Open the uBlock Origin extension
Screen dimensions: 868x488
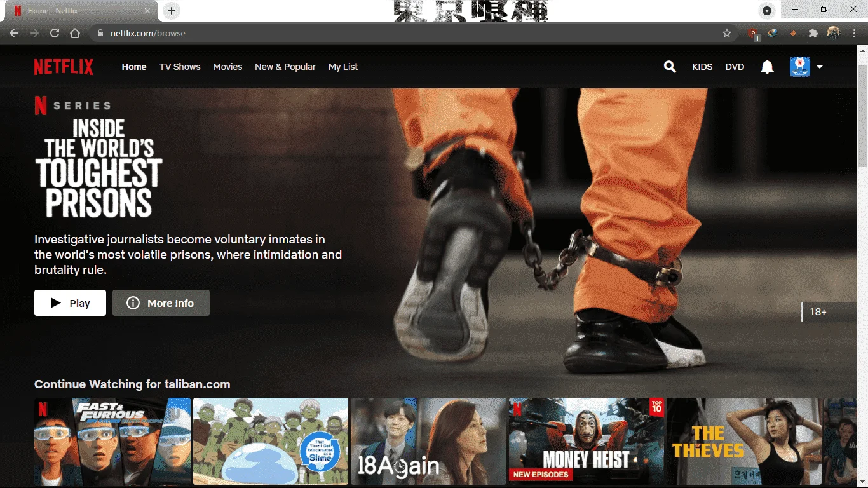pyautogui.click(x=753, y=33)
